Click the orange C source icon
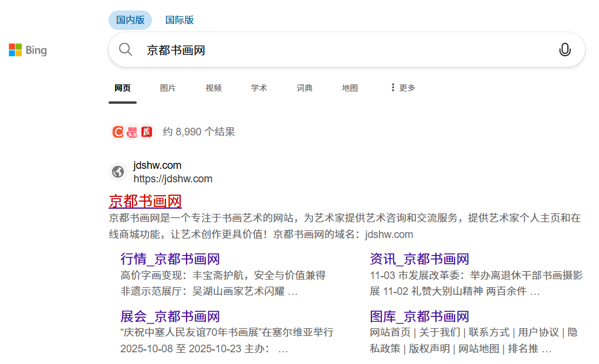 click(x=118, y=132)
